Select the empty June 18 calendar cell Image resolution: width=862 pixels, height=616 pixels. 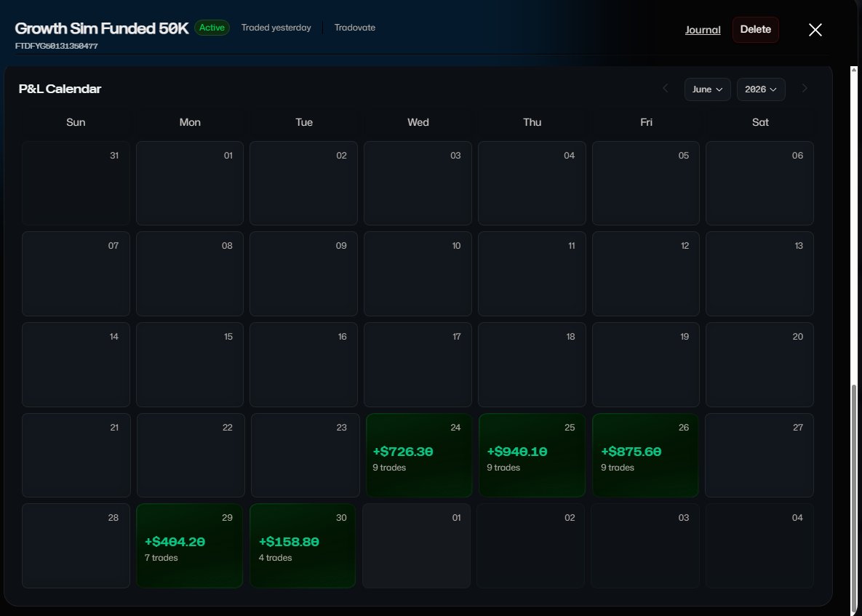click(x=532, y=365)
